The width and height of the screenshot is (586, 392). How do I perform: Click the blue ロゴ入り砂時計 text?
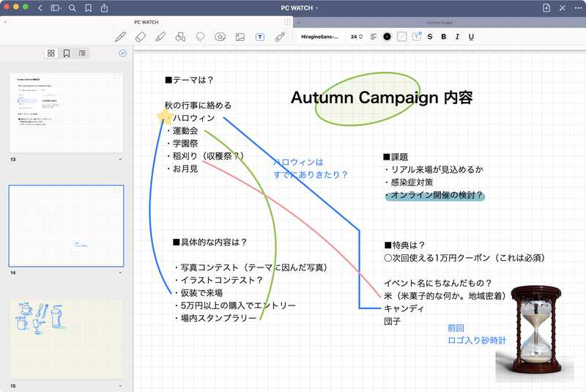point(478,341)
